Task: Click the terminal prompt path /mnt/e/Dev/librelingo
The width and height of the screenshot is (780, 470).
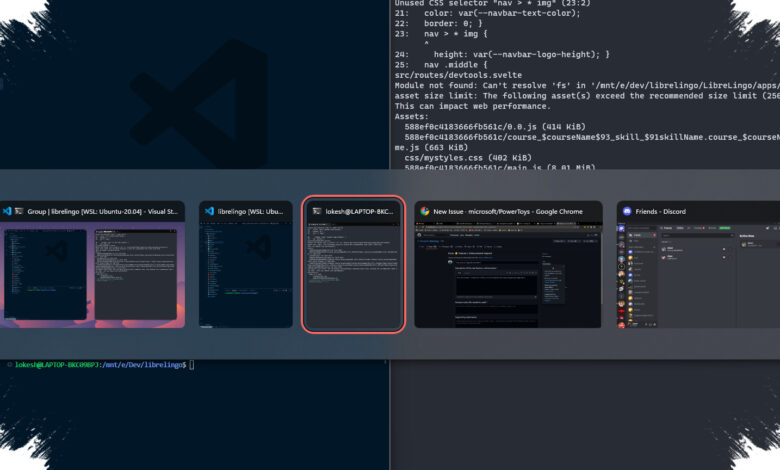Action: point(142,365)
